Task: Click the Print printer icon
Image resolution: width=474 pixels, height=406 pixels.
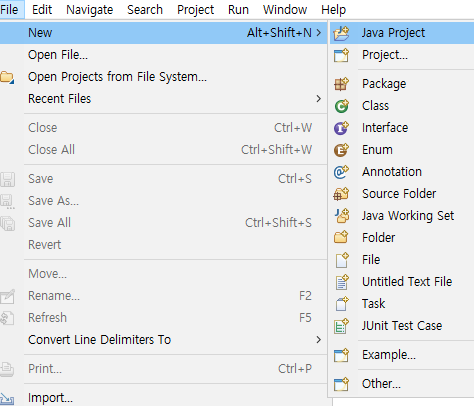Action: (7, 369)
